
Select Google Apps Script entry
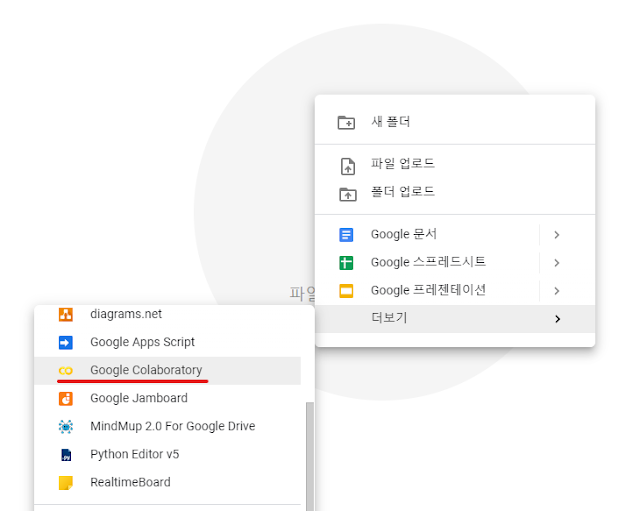point(167,342)
